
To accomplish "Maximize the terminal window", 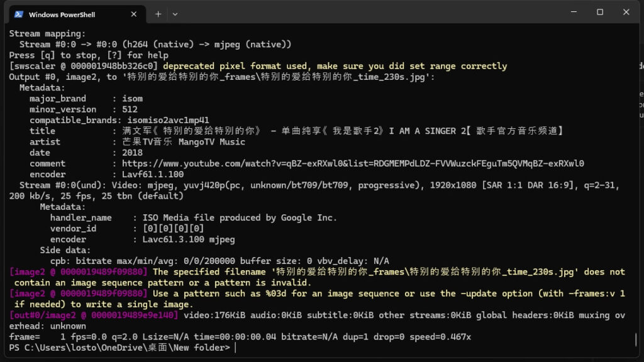I will coord(600,12).
